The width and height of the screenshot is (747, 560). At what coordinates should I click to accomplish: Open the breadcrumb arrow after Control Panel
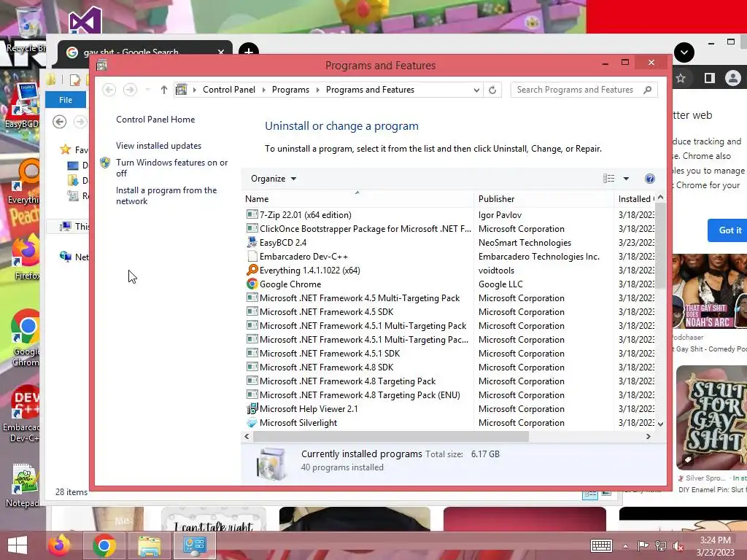(x=263, y=90)
